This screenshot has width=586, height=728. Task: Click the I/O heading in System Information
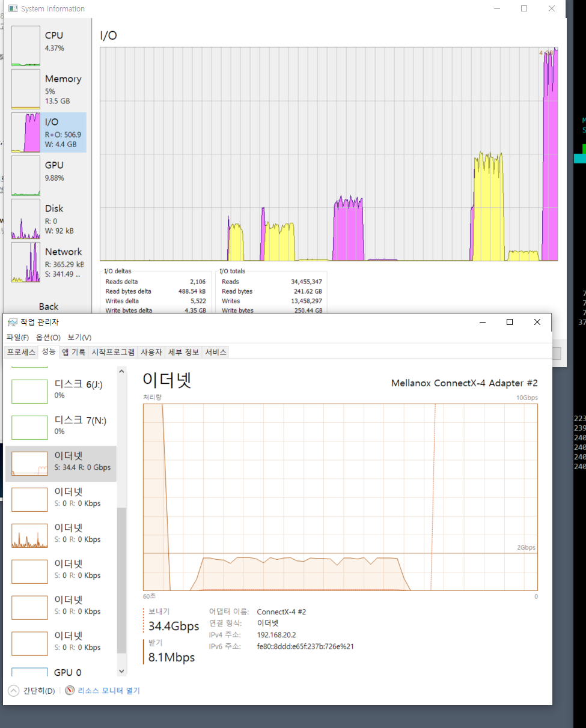(108, 35)
